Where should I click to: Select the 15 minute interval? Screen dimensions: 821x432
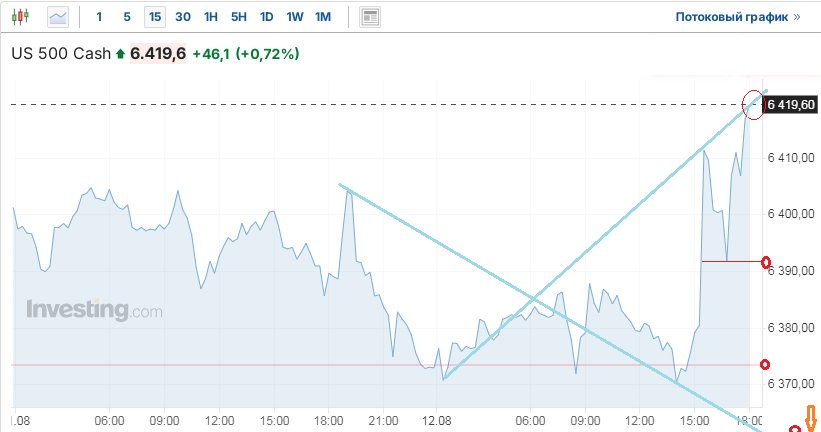(x=154, y=17)
